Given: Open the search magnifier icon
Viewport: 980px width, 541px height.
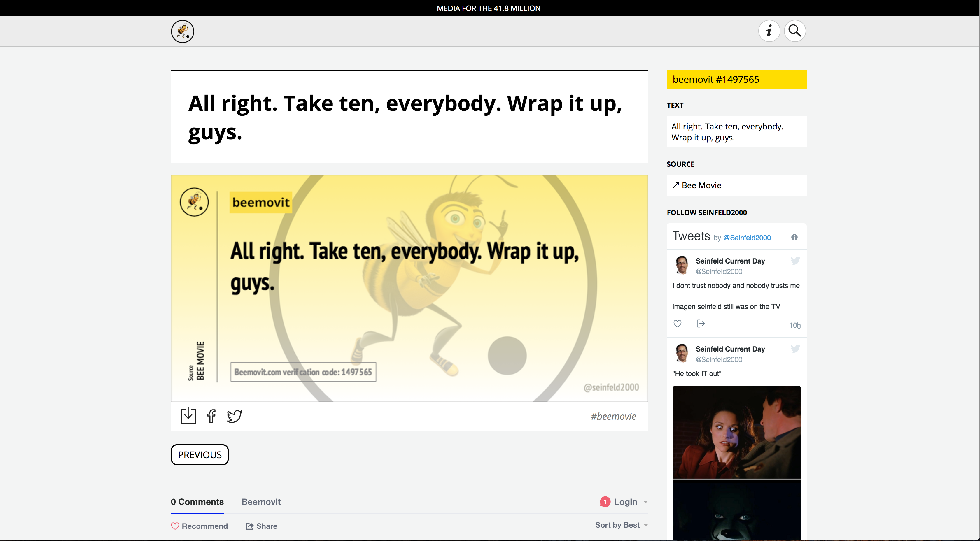Looking at the screenshot, I should click(794, 31).
